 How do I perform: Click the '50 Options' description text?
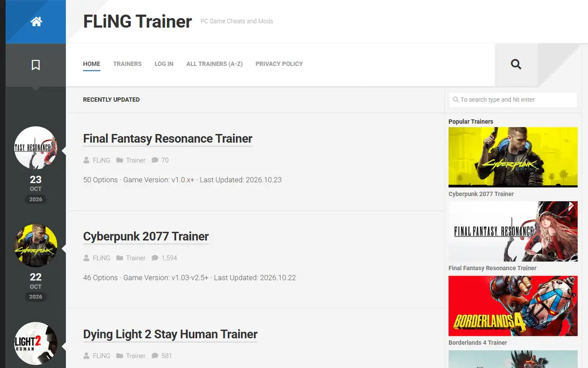click(x=182, y=180)
